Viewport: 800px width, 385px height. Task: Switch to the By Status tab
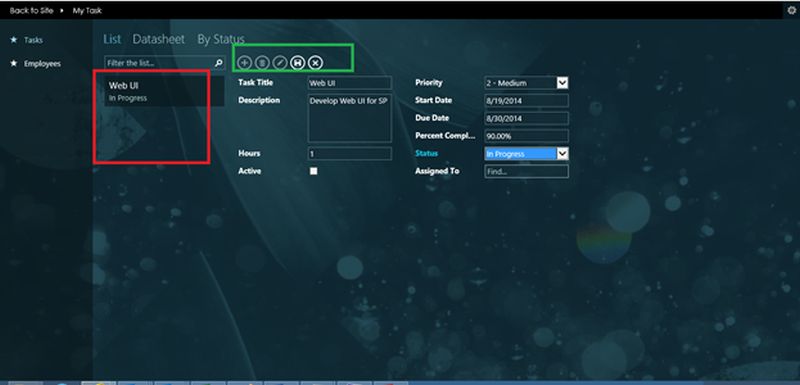[x=221, y=39]
